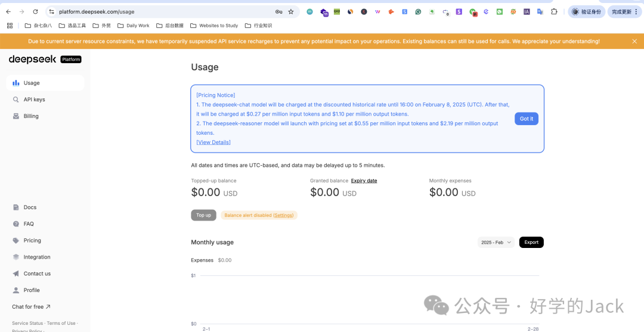Screen dimensions: 644x332
Task: Click the Top up button
Action: tap(203, 215)
